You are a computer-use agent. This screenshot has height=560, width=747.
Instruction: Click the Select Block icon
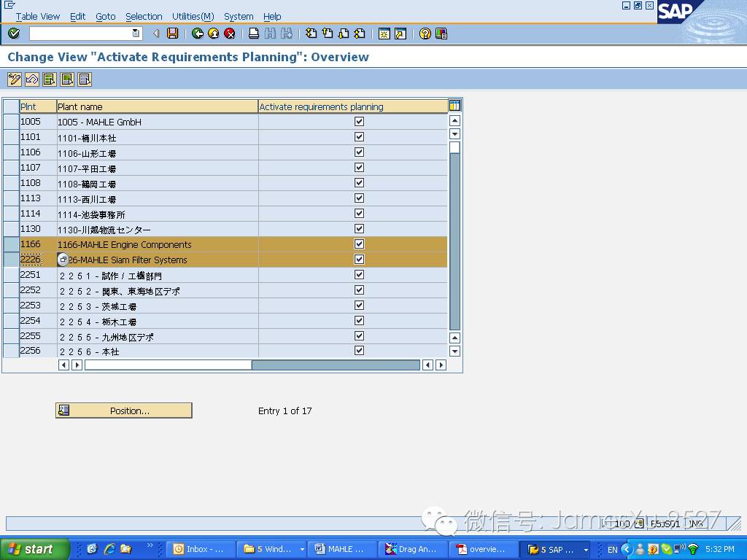67,79
